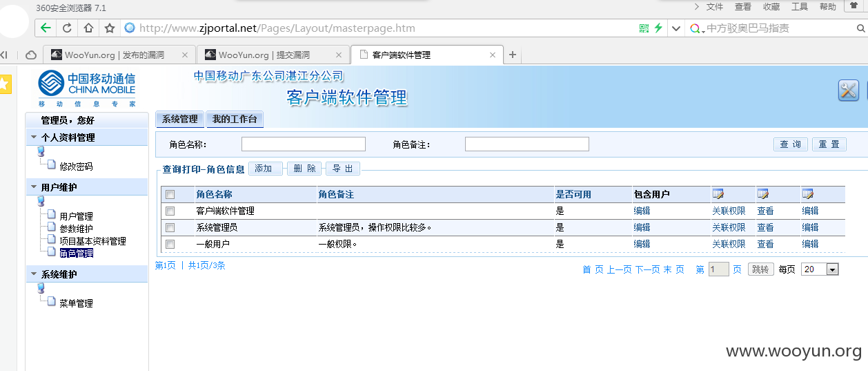Click first edit icon in table header
Screen dimensions: 868x371
tap(718, 194)
